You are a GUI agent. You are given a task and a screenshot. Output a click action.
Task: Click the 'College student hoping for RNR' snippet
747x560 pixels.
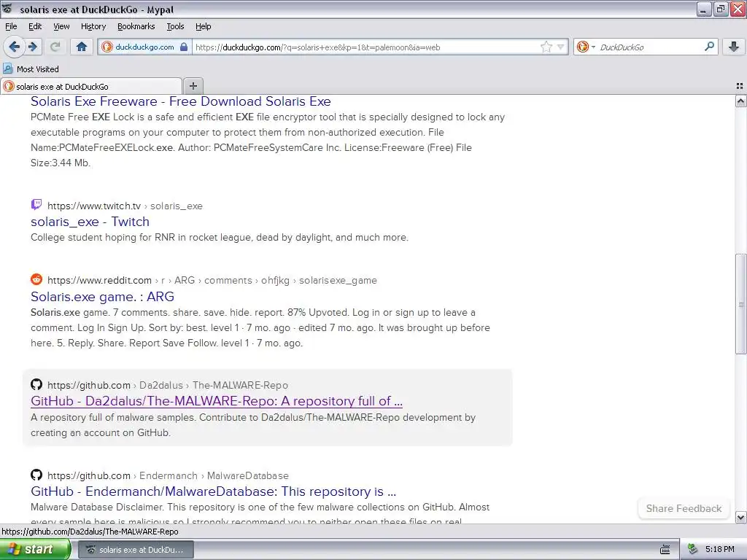(x=219, y=237)
